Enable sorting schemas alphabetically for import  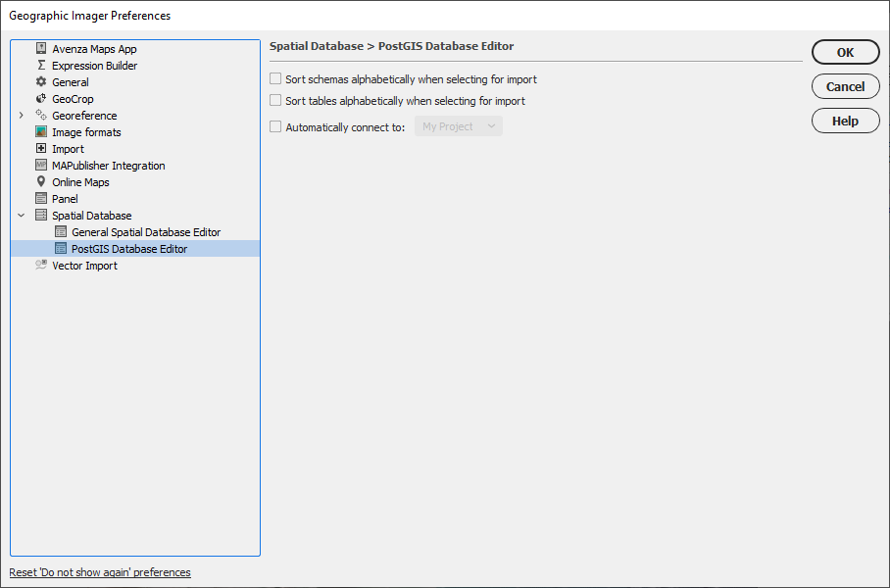coord(275,79)
